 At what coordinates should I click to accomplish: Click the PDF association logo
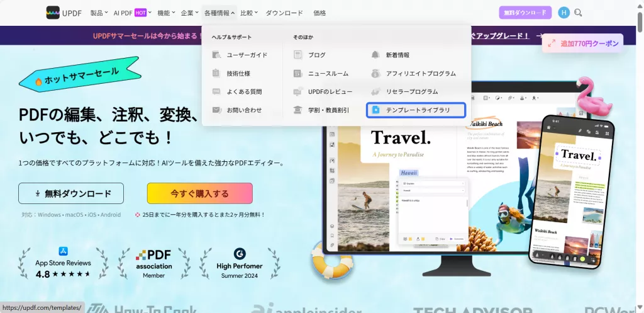click(x=153, y=260)
